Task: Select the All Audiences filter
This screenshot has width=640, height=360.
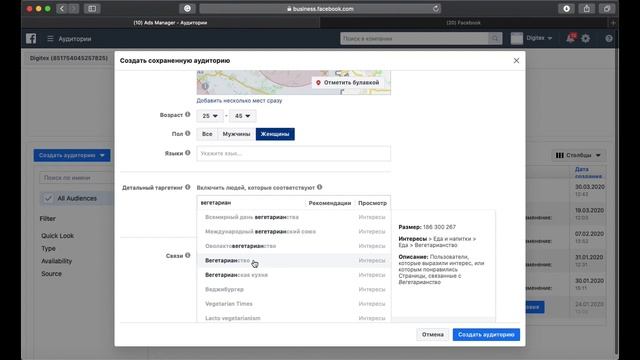Action: coord(77,198)
